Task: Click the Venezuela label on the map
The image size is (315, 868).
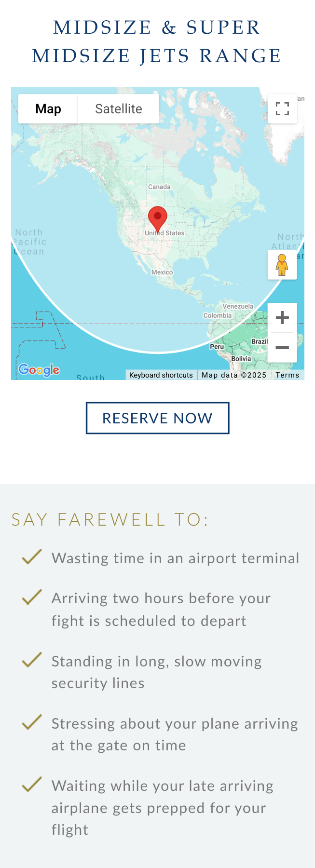Action: (238, 307)
